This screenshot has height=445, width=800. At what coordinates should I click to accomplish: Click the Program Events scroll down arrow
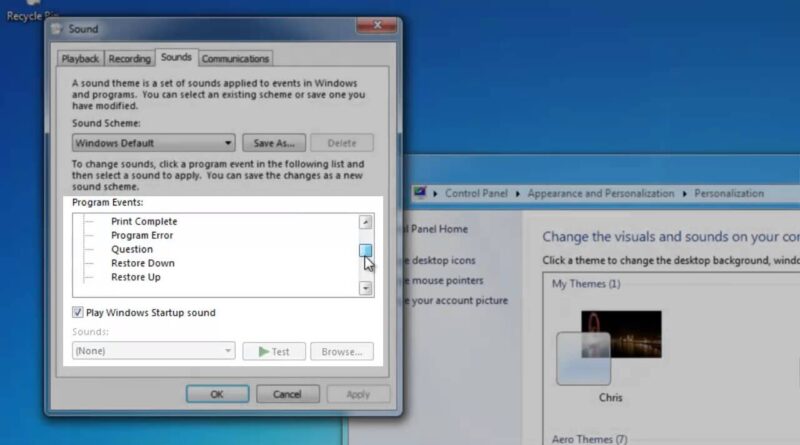point(365,288)
